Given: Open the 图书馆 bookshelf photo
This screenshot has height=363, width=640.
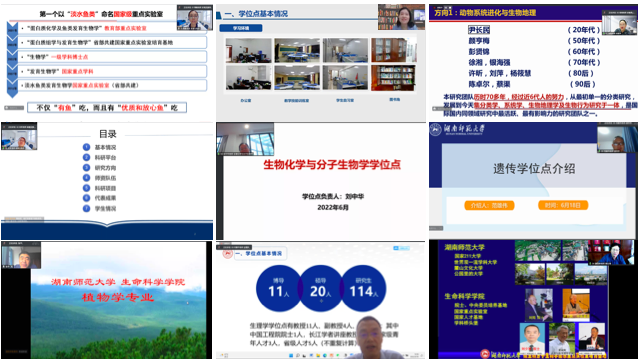Looking at the screenshot, I should pos(394,78).
